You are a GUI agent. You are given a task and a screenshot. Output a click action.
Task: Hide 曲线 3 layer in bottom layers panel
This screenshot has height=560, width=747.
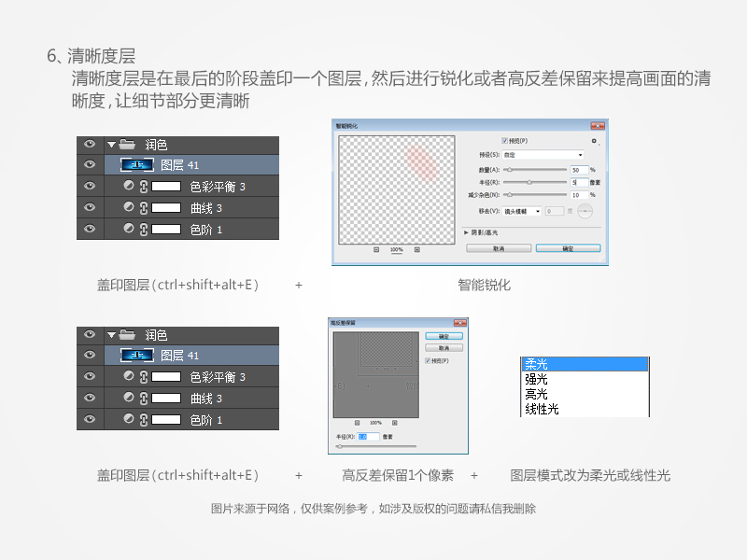coord(90,399)
